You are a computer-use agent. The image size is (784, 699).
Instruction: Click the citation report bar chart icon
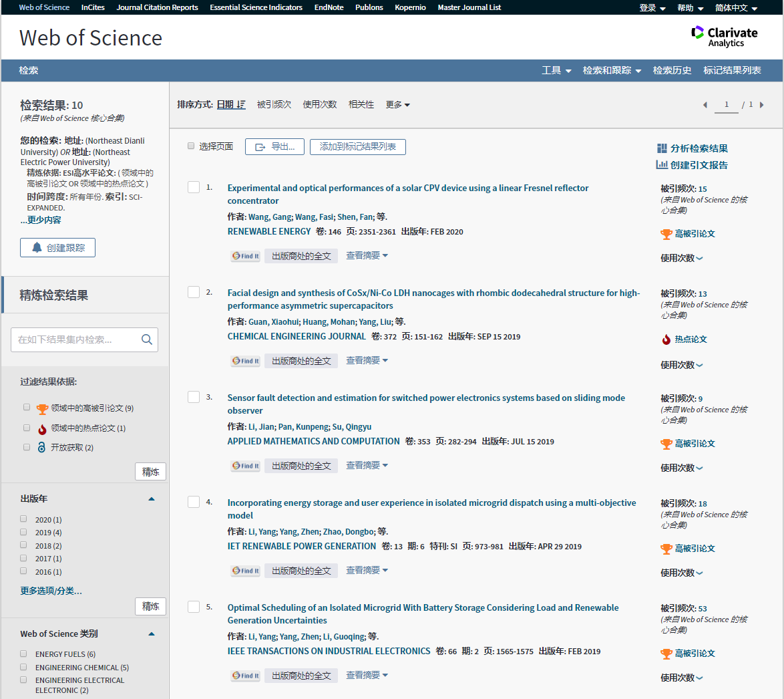662,164
